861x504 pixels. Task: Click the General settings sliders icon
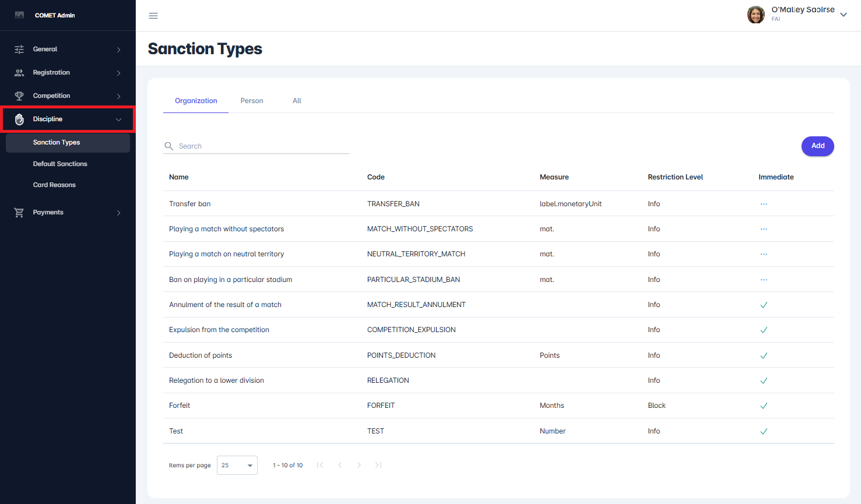point(19,50)
